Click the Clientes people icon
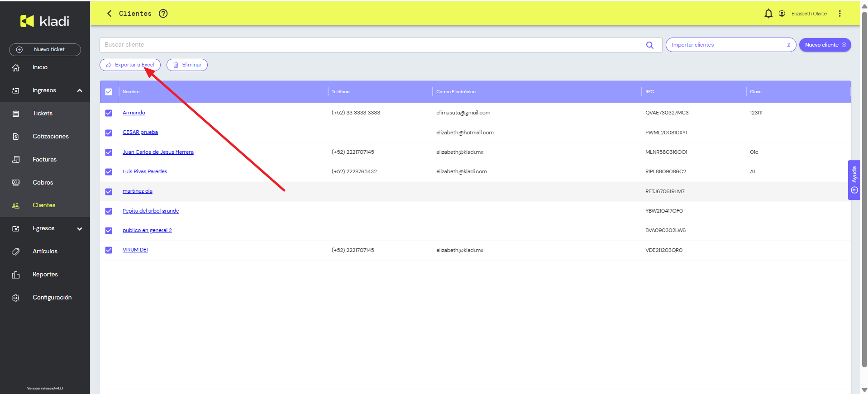Viewport: 868px width, 394px height. pos(16,205)
